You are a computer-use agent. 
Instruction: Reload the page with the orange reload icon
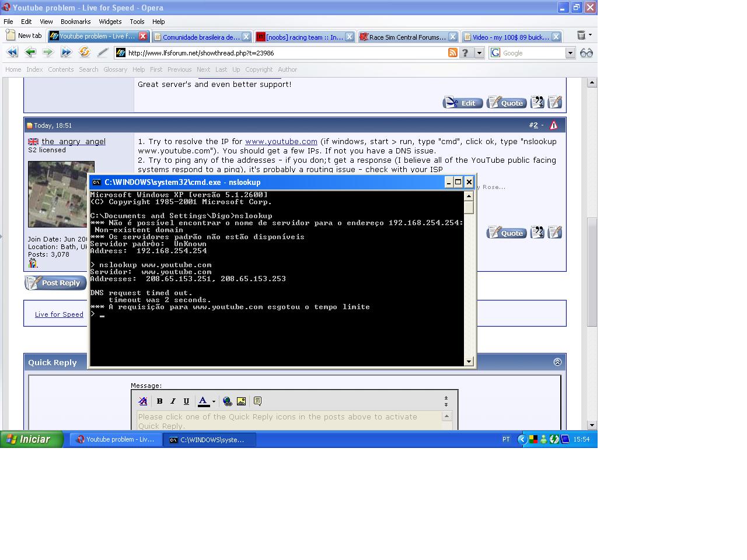[x=85, y=52]
